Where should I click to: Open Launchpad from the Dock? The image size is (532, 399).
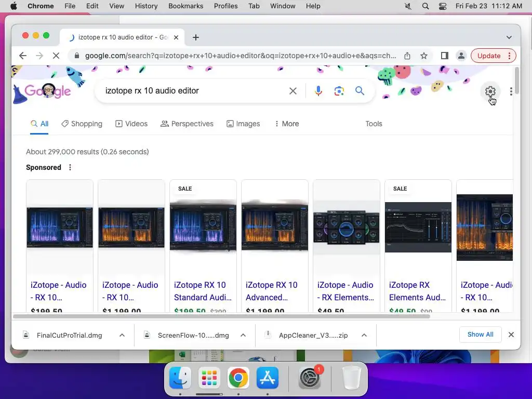coord(209,378)
